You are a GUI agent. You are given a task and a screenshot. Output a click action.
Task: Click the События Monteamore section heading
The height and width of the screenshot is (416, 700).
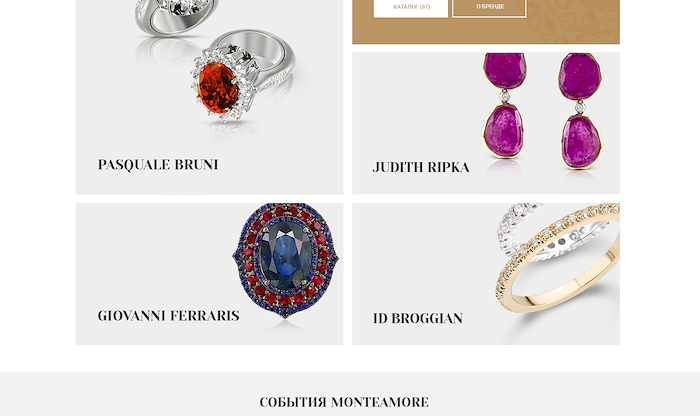[344, 402]
